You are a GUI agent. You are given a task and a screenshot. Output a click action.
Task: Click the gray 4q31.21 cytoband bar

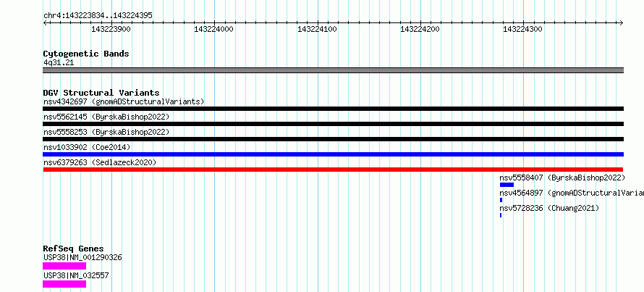pyautogui.click(x=333, y=70)
